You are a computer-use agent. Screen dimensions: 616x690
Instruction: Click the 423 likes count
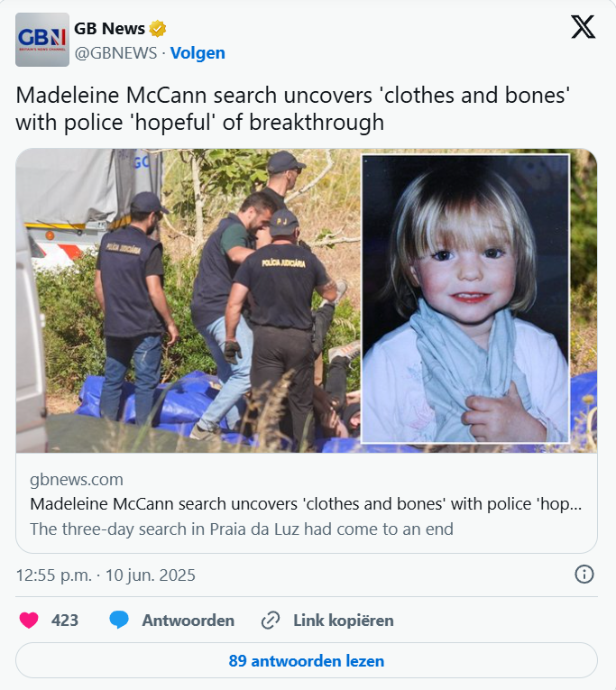coord(65,621)
